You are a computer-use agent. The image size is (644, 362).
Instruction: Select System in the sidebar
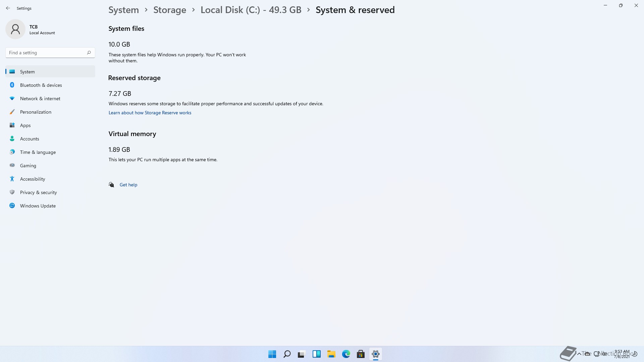point(50,71)
